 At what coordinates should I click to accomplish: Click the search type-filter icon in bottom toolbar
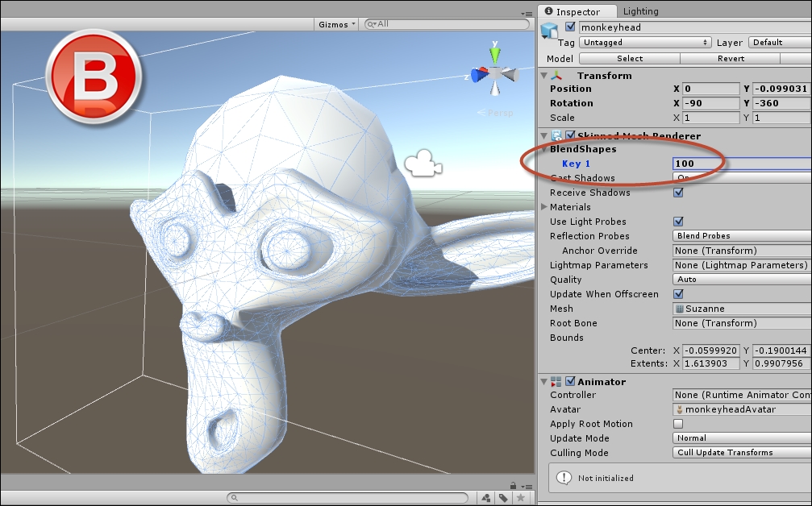(486, 498)
